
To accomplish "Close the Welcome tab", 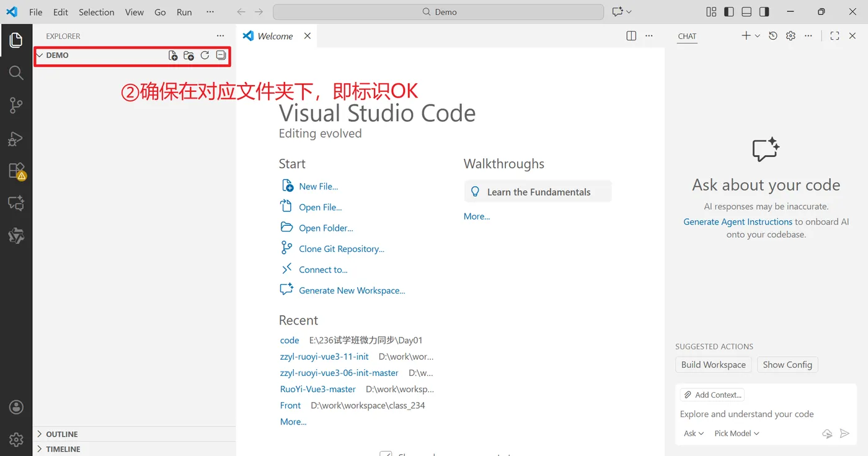I will coord(308,36).
